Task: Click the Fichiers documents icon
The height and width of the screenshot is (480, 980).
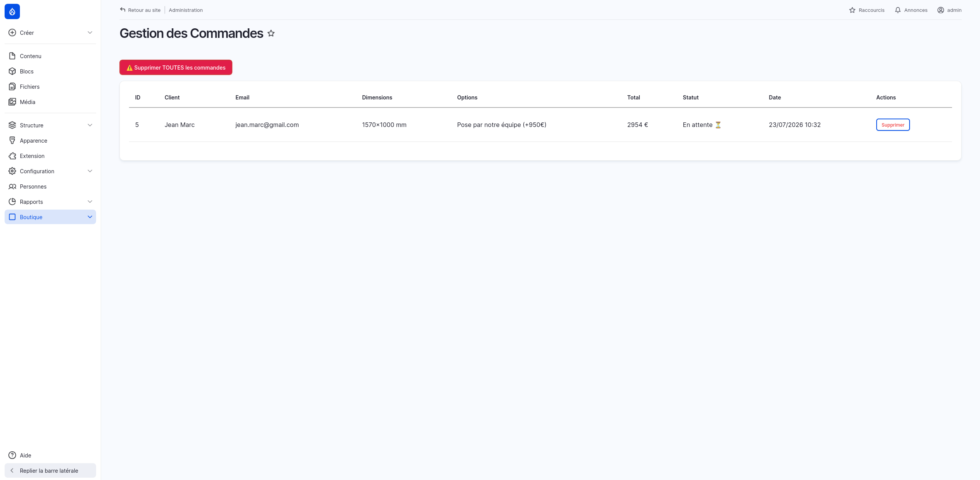Action: [12, 86]
